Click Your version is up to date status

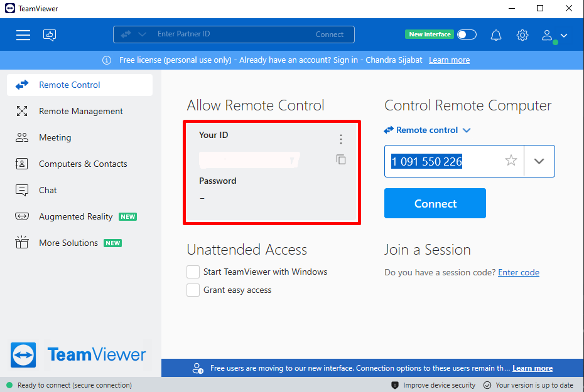[534, 385]
